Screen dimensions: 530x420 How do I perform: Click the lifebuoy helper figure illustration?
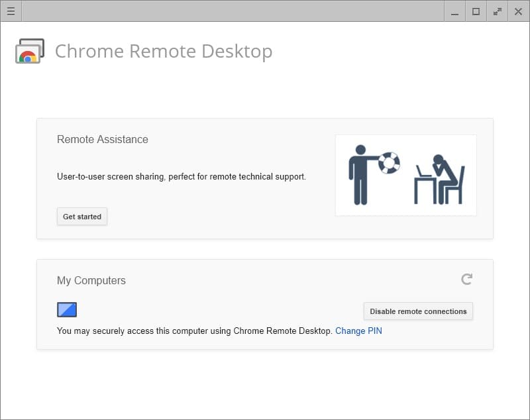tap(374, 173)
